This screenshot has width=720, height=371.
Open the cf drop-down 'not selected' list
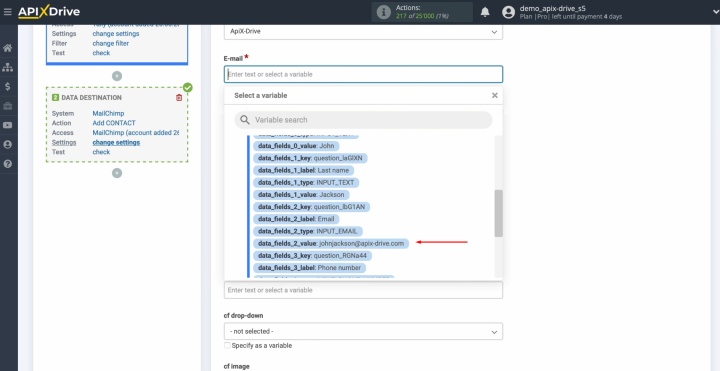(x=363, y=331)
